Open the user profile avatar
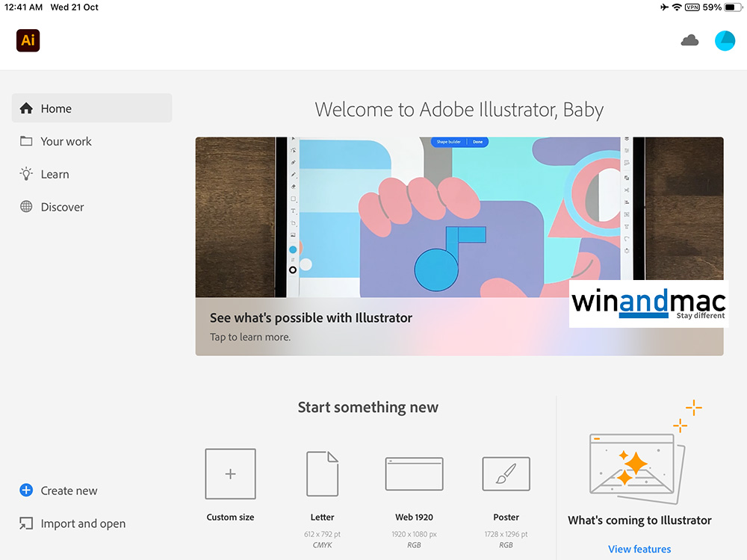747x560 pixels. (x=725, y=40)
